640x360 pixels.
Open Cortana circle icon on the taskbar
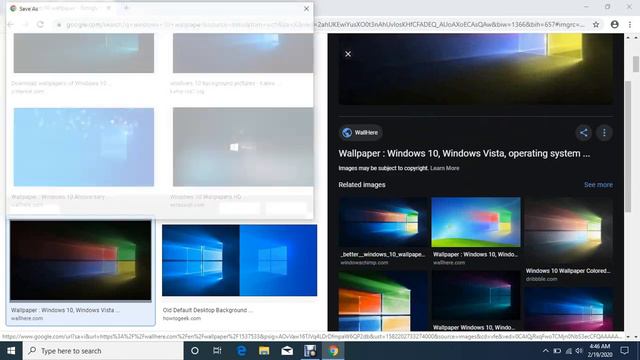tap(195, 351)
